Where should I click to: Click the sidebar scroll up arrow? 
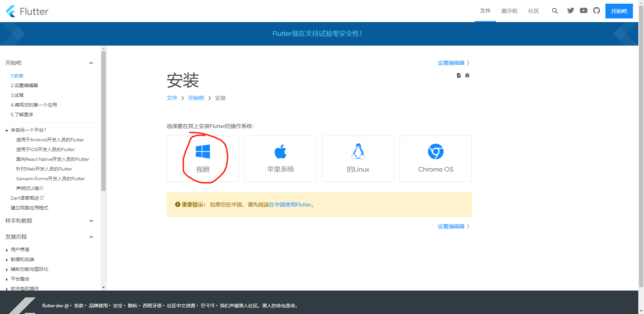[x=103, y=49]
